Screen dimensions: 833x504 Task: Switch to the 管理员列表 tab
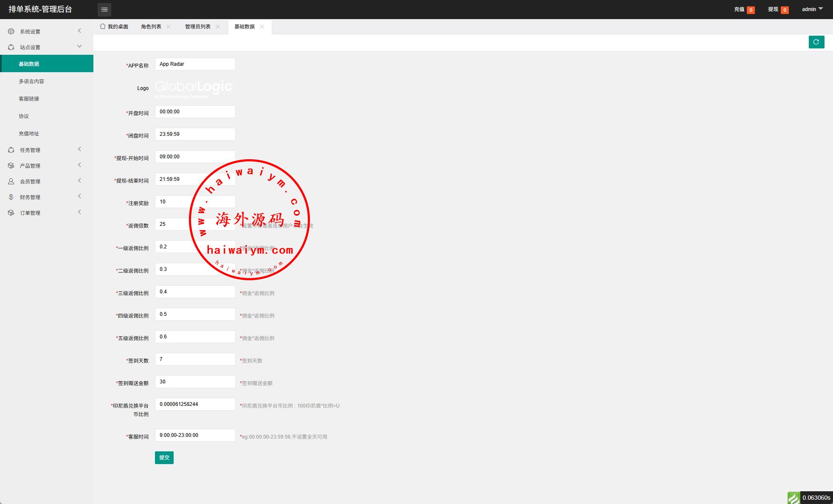pyautogui.click(x=197, y=26)
